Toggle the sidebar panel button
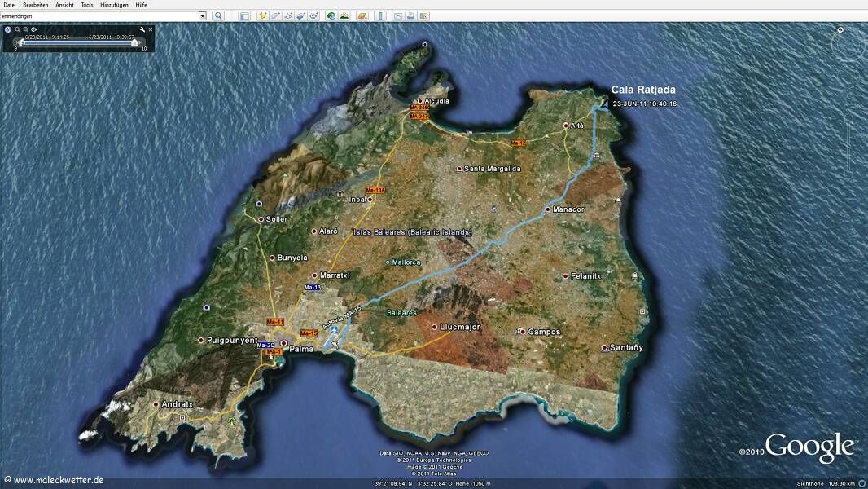This screenshot has width=868, height=489. [244, 15]
